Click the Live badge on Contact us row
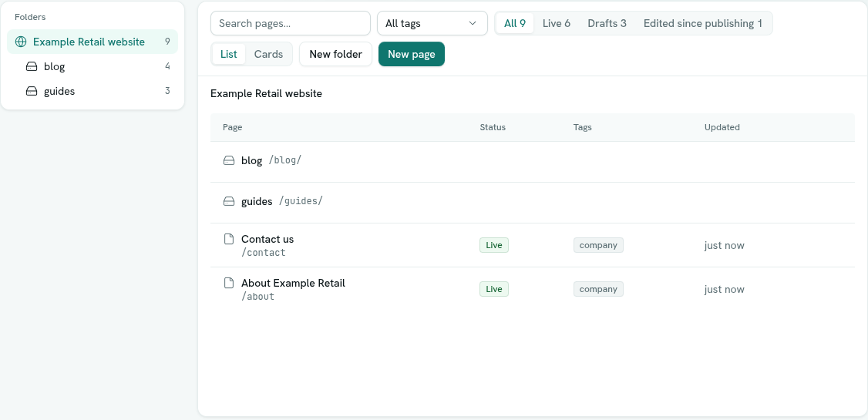 point(494,245)
